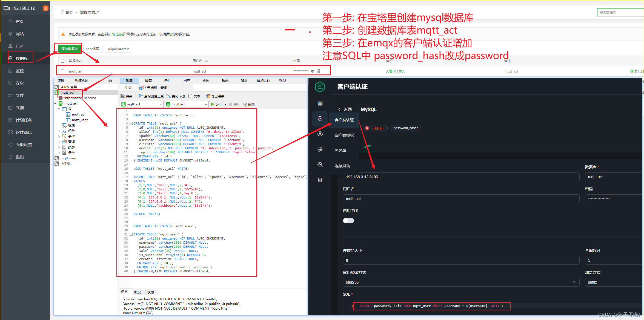The image size is (644, 320).
Task: Click the connection pool size field
Action: click(461, 260)
